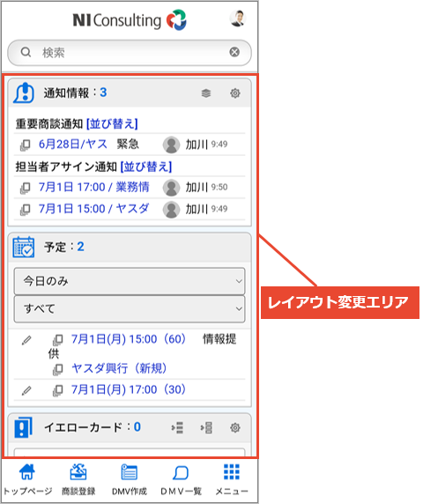423x504 pixels.
Task: Open notification info settings gear
Action: pyautogui.click(x=235, y=93)
